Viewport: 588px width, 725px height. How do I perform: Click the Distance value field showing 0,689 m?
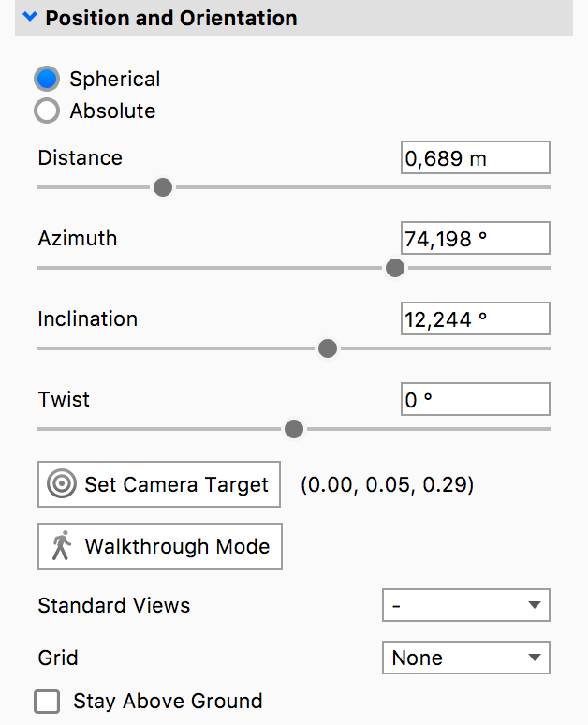(x=475, y=158)
